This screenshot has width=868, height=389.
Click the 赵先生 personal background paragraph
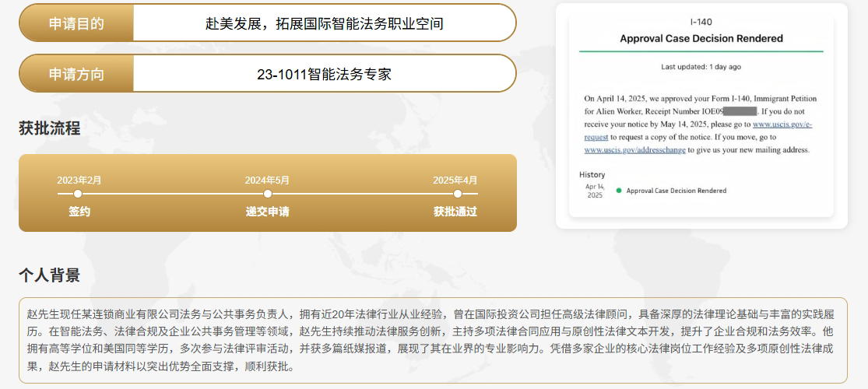point(433,340)
